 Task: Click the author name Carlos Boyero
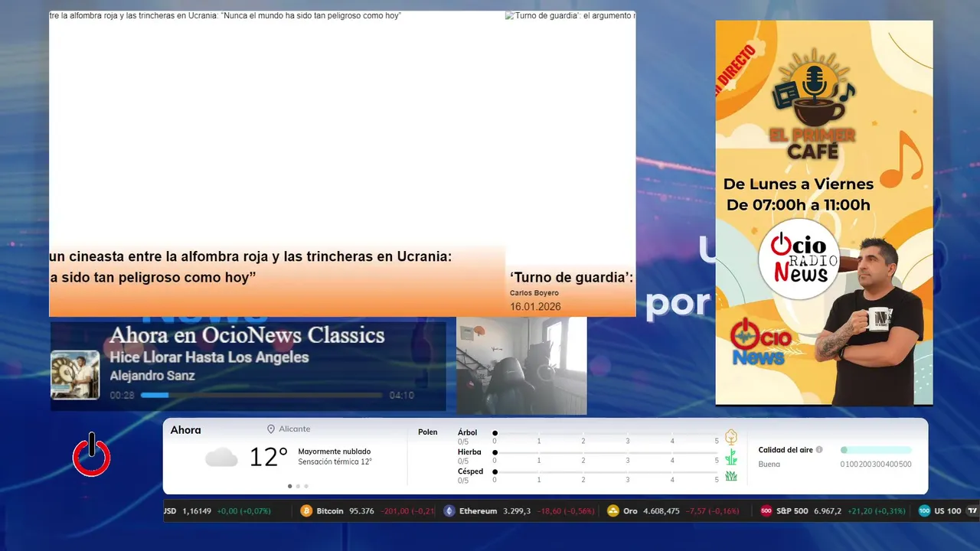534,293
